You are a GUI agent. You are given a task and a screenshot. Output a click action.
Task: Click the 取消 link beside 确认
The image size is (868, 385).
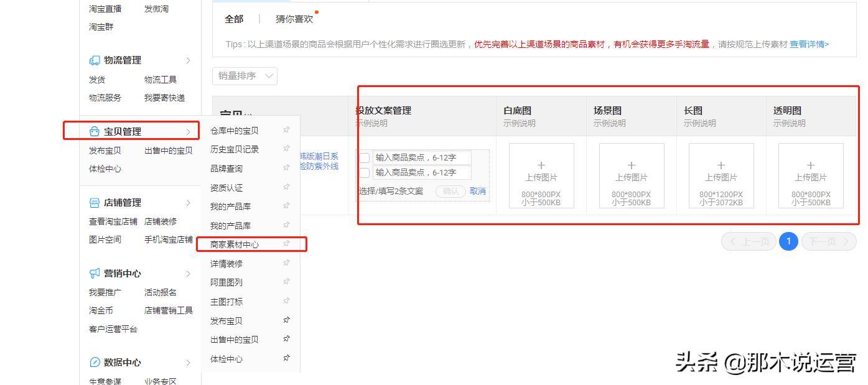(478, 191)
